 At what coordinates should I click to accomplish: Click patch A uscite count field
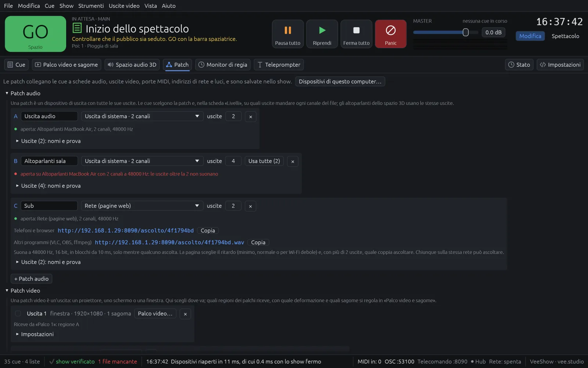click(233, 116)
